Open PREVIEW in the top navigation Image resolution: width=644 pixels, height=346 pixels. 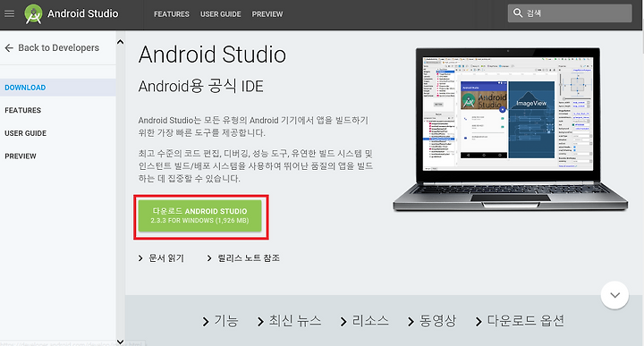point(267,14)
